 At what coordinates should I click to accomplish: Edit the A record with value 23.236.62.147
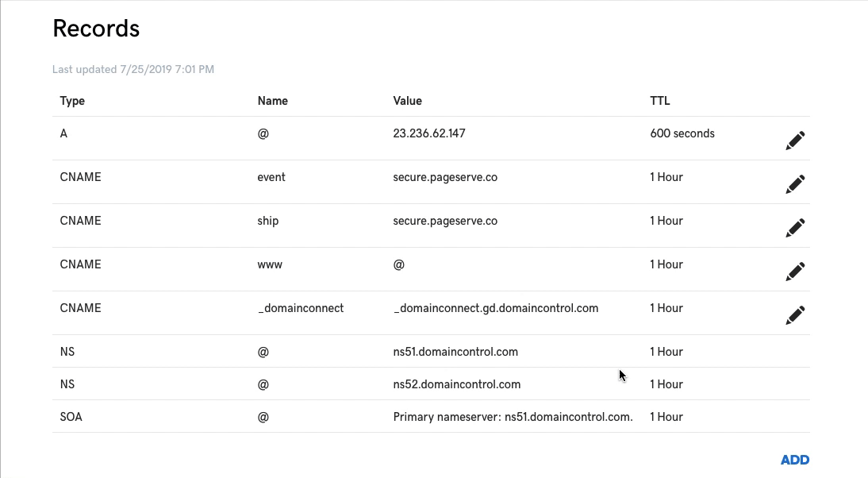click(795, 140)
